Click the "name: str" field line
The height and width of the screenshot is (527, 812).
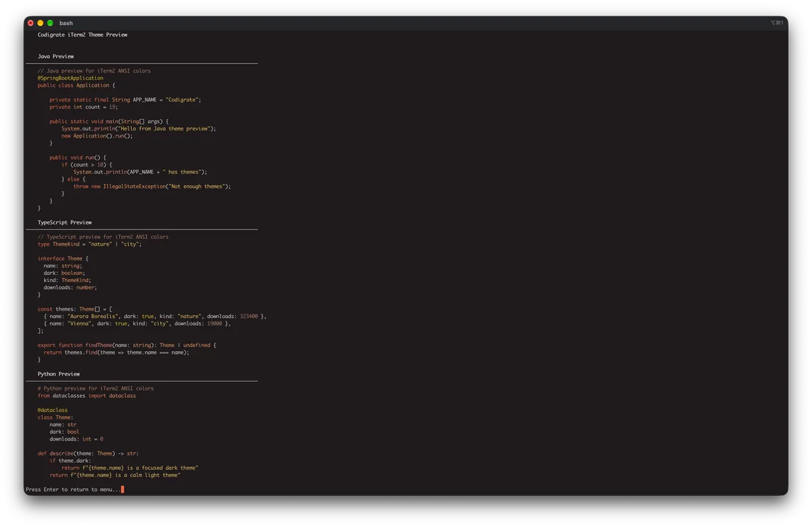63,425
